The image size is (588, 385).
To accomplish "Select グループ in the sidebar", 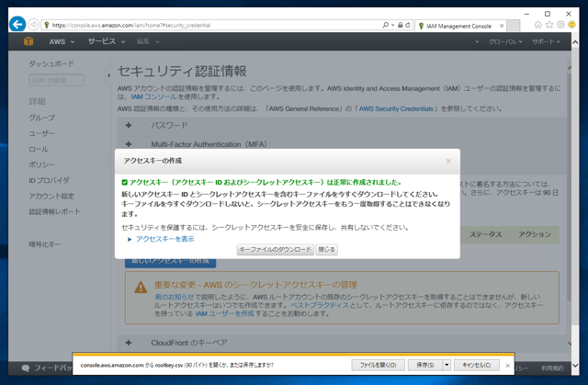I will coord(42,118).
